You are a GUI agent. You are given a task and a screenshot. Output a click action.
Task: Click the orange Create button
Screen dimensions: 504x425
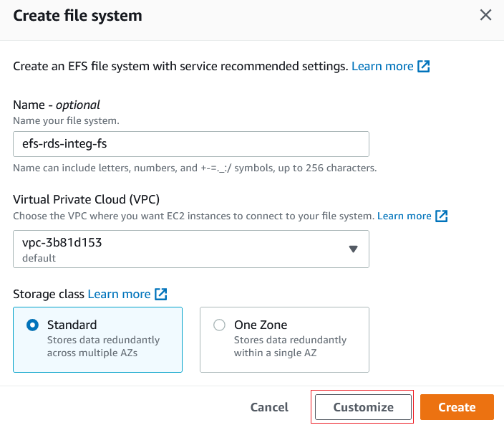tap(457, 407)
